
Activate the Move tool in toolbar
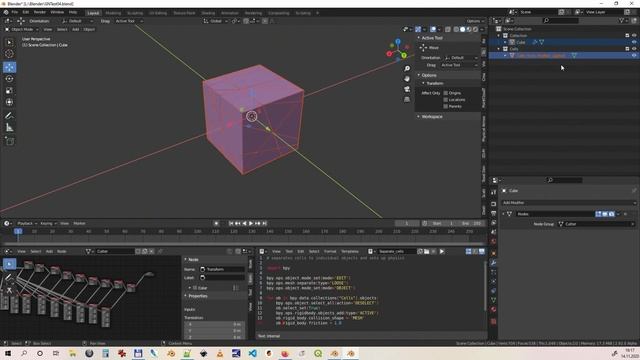pyautogui.click(x=9, y=67)
